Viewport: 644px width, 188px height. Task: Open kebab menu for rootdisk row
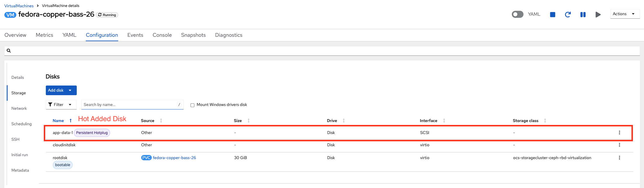point(619,158)
